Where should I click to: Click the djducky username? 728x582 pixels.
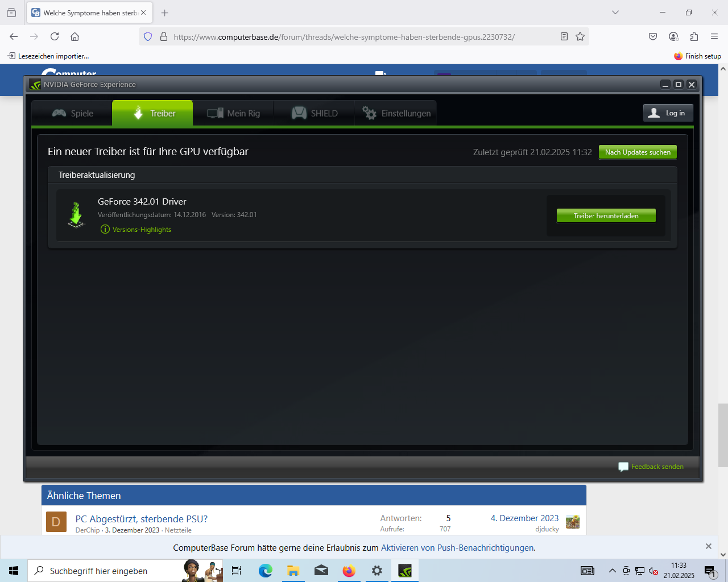tap(547, 529)
